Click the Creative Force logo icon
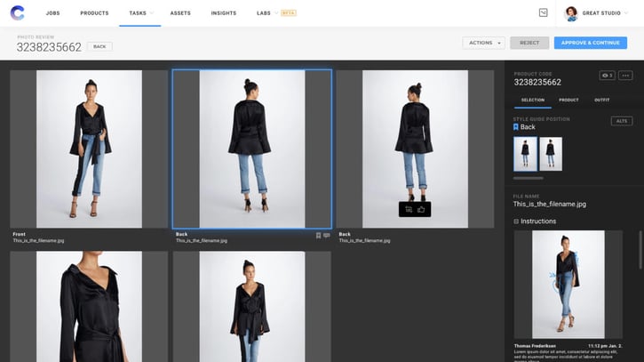This screenshot has width=644, height=362. [x=18, y=13]
